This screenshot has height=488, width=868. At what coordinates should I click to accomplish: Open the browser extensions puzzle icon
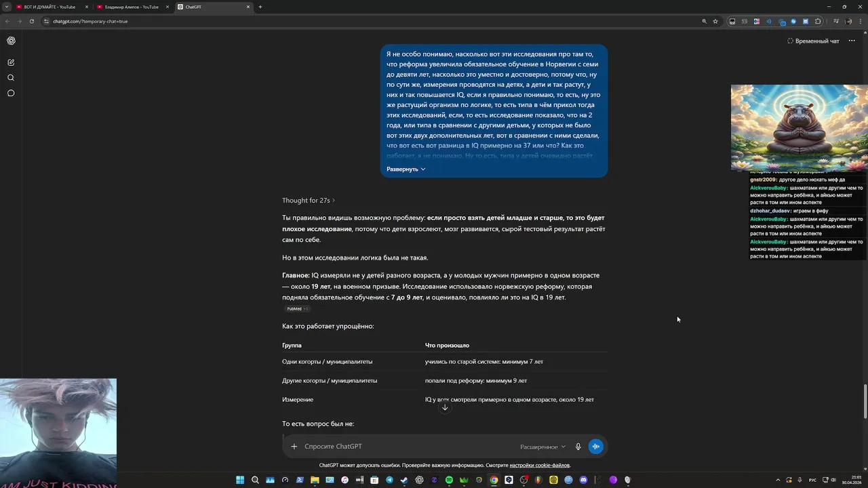coord(818,21)
